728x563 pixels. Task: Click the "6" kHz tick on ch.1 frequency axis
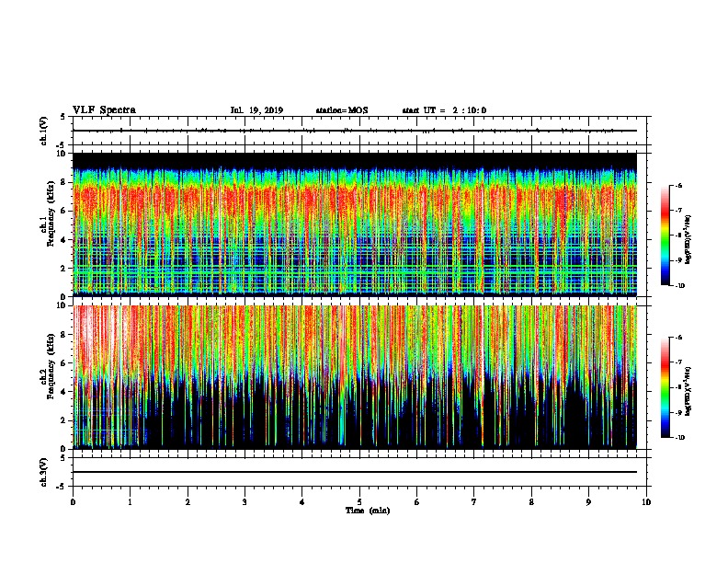[63, 211]
